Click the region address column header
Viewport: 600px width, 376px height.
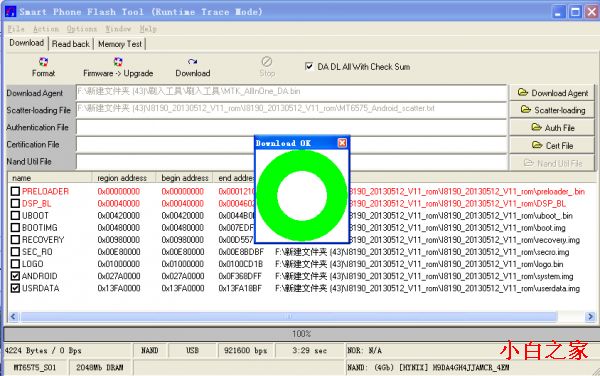coord(124,178)
